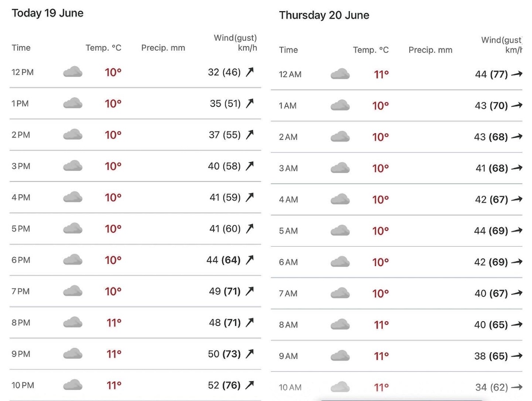Click the cloud icon for 5 PM
The image size is (532, 401).
[73, 228]
